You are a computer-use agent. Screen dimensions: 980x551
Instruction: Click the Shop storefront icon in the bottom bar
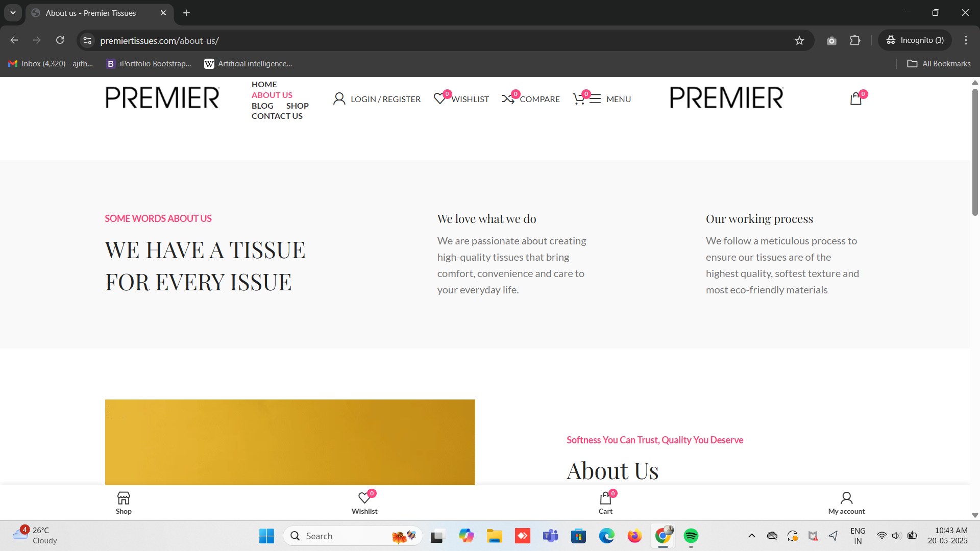pos(124,498)
